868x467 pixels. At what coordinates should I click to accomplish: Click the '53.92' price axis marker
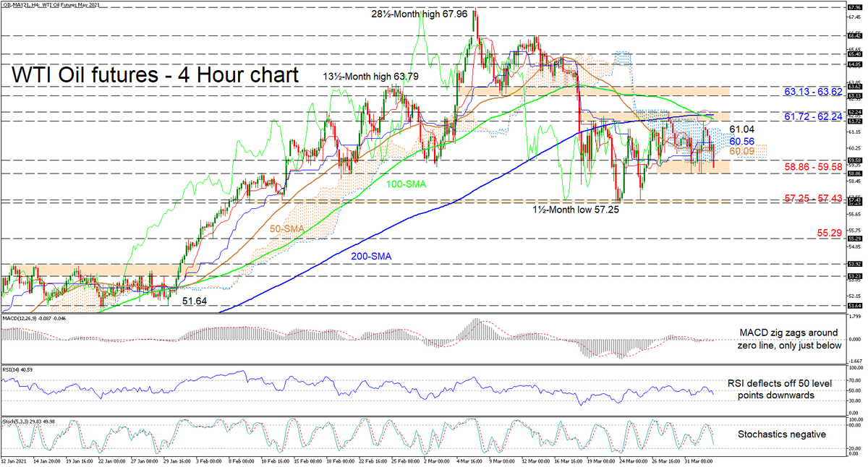854,265
